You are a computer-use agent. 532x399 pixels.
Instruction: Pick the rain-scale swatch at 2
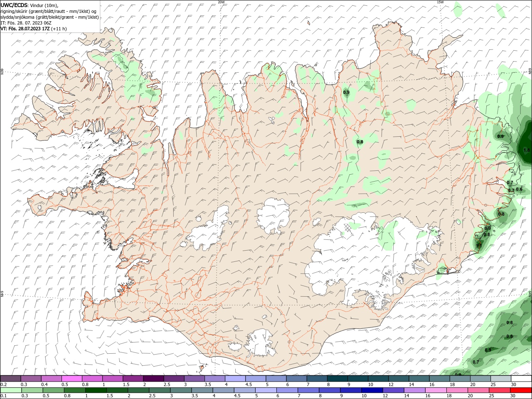(138, 390)
